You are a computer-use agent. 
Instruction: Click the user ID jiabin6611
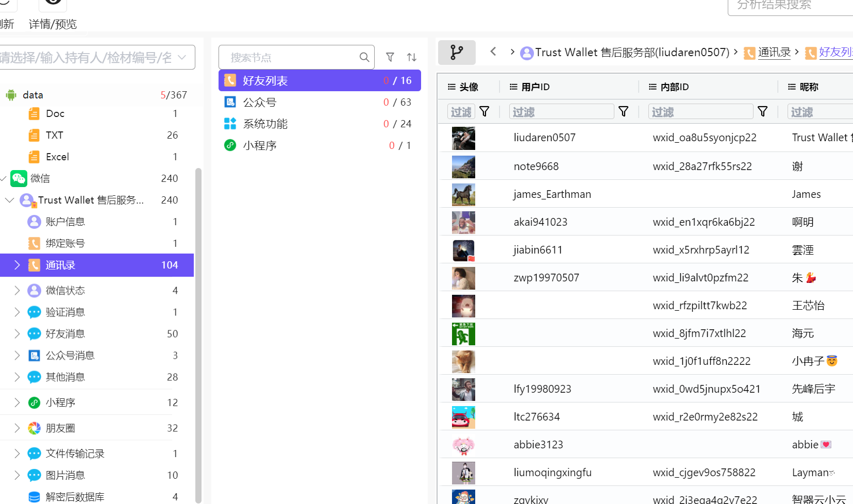pyautogui.click(x=538, y=250)
